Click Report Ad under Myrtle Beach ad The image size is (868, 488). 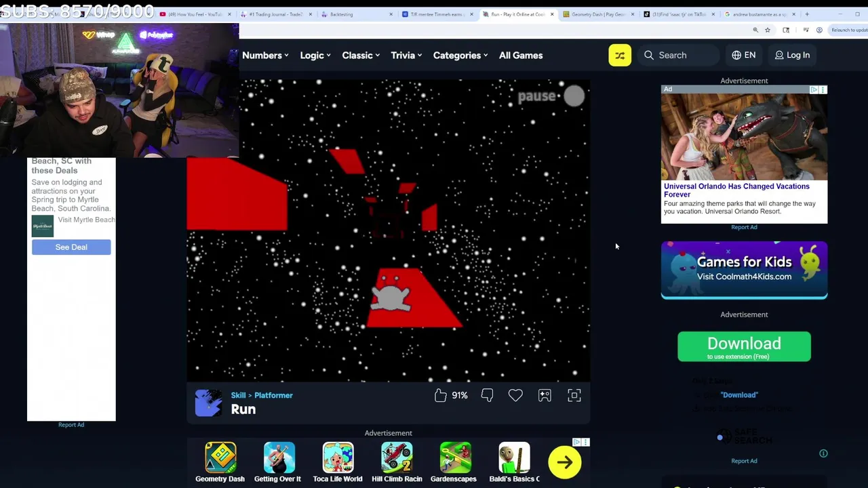pyautogui.click(x=71, y=425)
